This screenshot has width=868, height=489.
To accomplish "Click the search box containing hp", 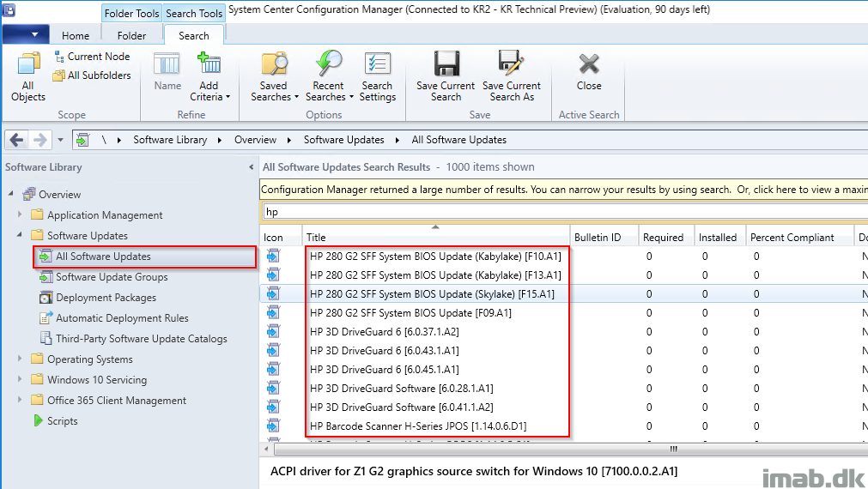I will coord(565,212).
